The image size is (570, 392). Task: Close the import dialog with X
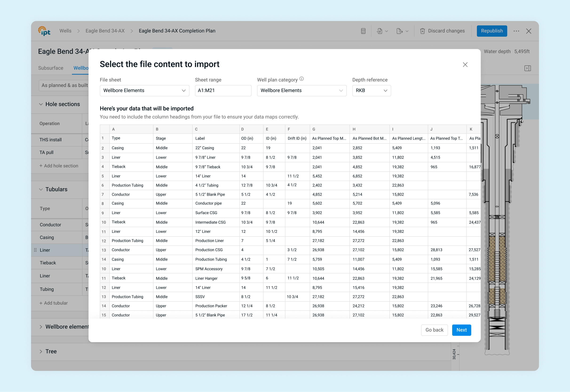[465, 65]
